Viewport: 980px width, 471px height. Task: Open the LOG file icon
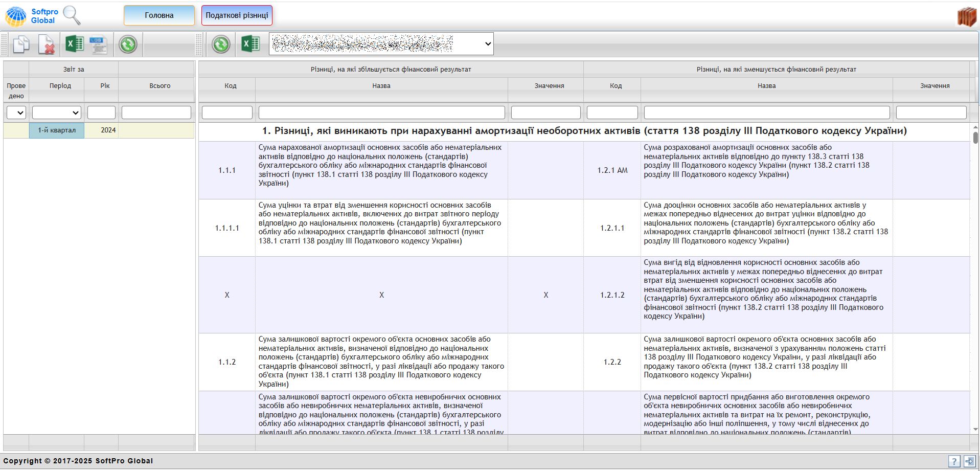tap(98, 44)
